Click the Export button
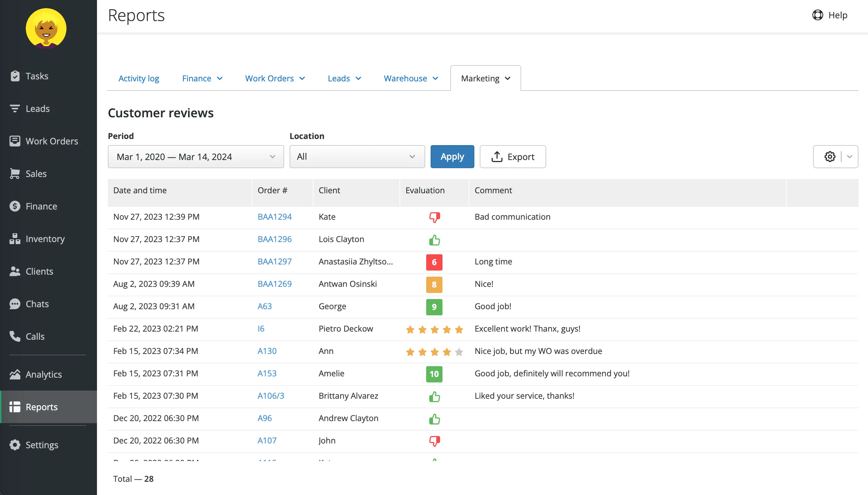This screenshot has width=868, height=495. click(513, 157)
